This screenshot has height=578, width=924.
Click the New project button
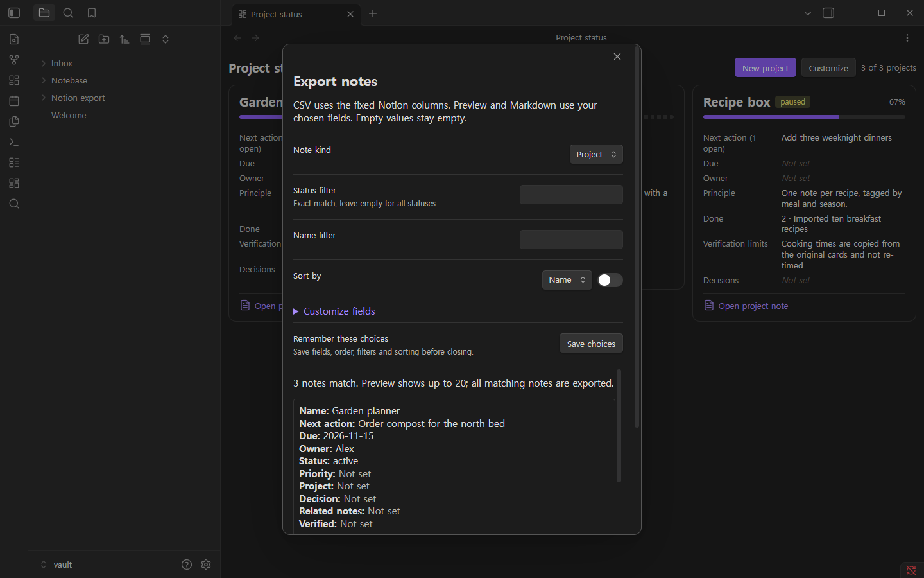coord(766,68)
